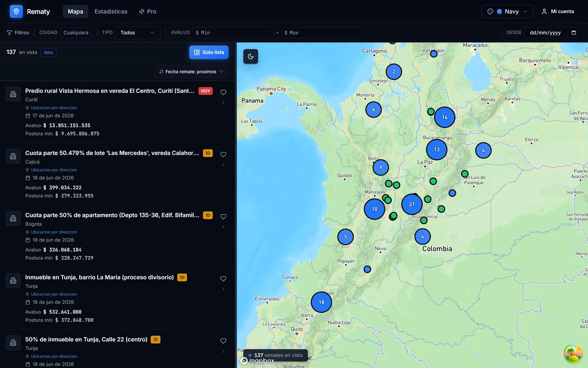Switch to Solo lista view

click(209, 52)
